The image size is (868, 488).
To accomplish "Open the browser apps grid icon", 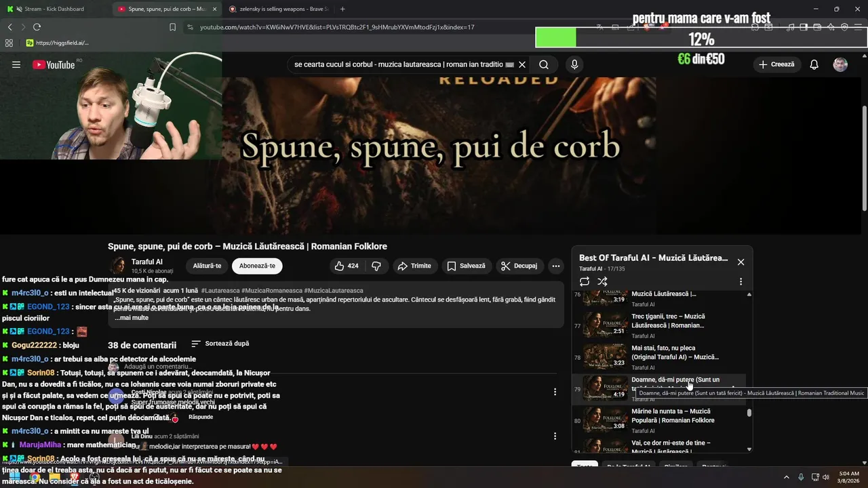I will tap(9, 43).
